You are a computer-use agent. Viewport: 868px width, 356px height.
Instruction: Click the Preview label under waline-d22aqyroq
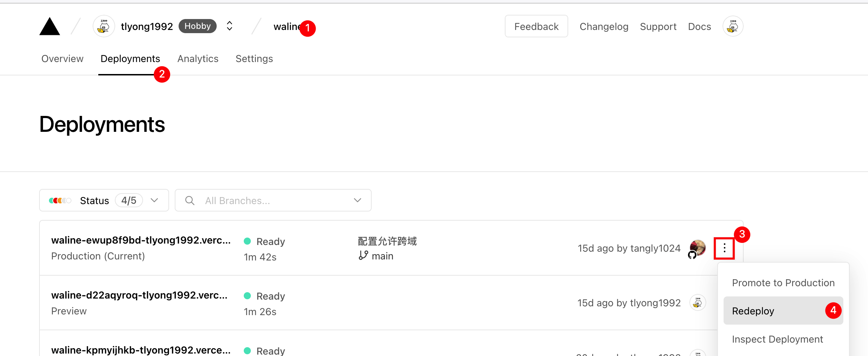(69, 311)
